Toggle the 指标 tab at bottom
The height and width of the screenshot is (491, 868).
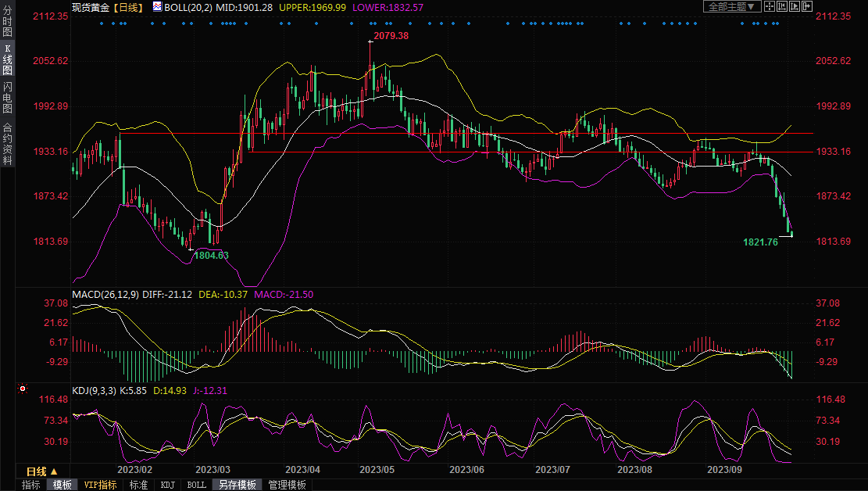pos(31,485)
